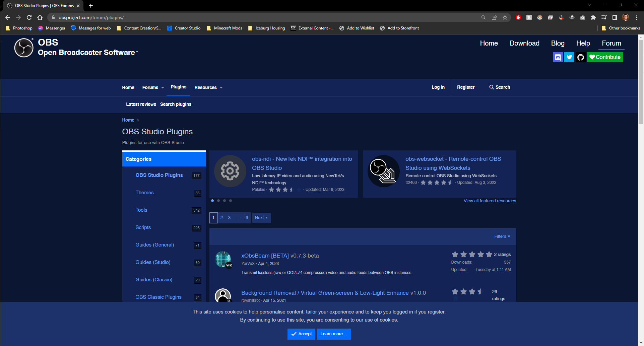Close the OBS Forums browser tab

point(78,6)
